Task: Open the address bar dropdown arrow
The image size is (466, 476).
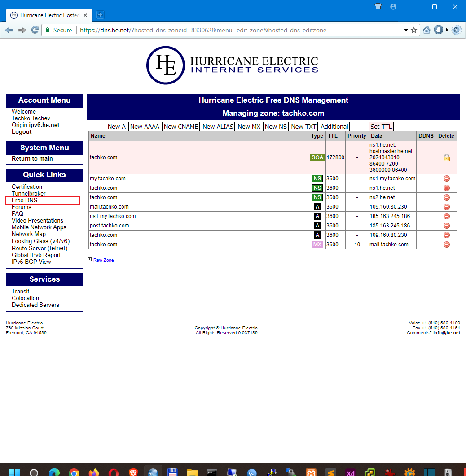Action: (406, 30)
